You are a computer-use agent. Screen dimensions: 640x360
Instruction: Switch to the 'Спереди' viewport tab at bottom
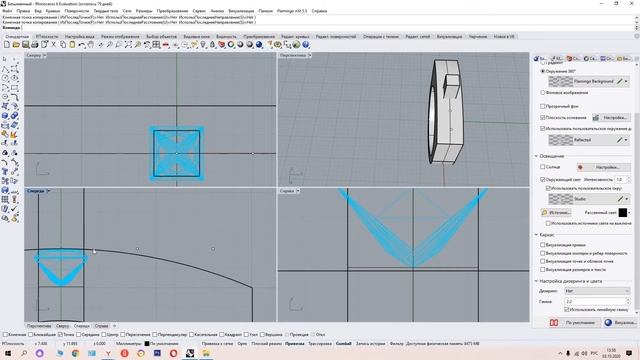coord(82,326)
